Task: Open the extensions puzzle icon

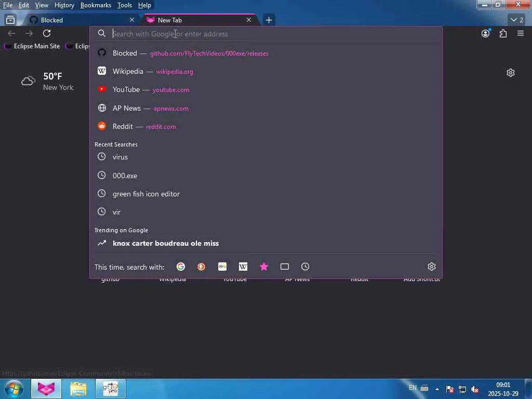Action: 503,33
